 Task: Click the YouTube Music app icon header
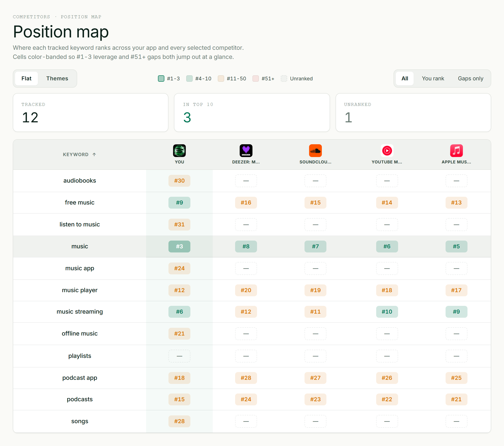coord(387,151)
